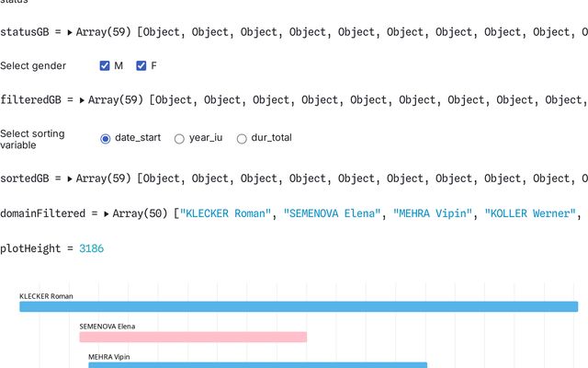Click the statusGB variable name

(x=26, y=32)
